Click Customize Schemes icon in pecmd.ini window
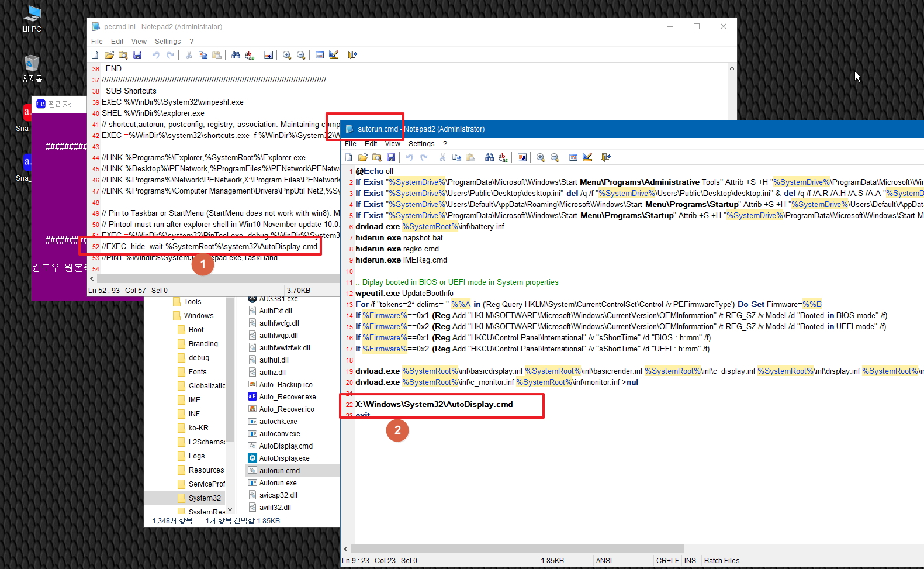 [x=334, y=55]
